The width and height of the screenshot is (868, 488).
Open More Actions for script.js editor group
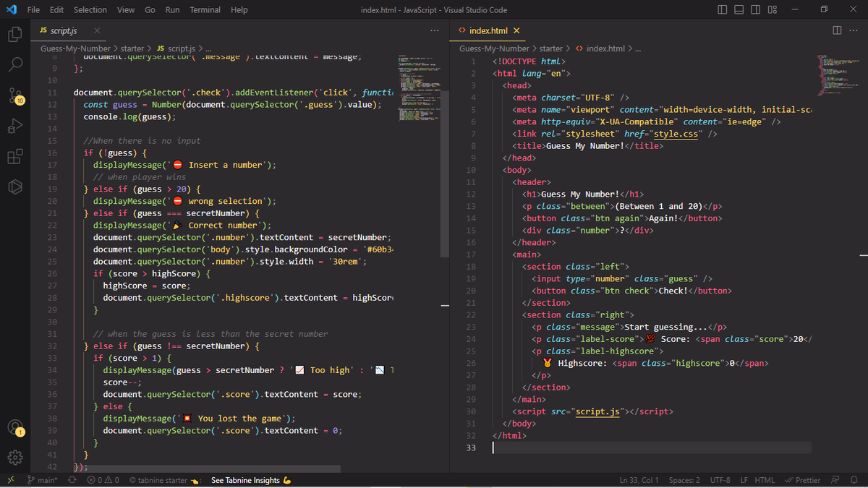[x=434, y=30]
